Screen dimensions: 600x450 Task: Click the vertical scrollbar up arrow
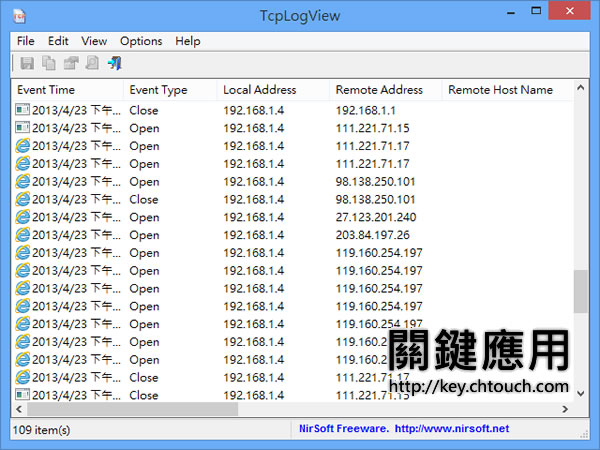(580, 89)
